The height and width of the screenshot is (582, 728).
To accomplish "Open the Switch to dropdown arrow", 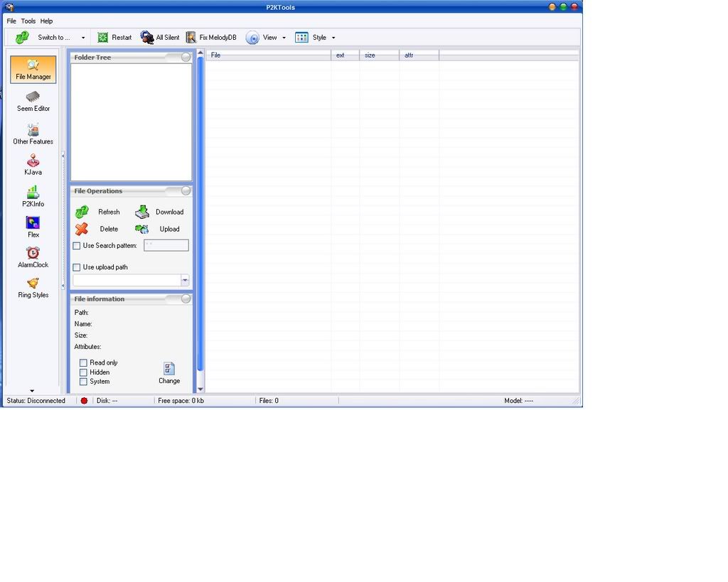I will click(83, 38).
